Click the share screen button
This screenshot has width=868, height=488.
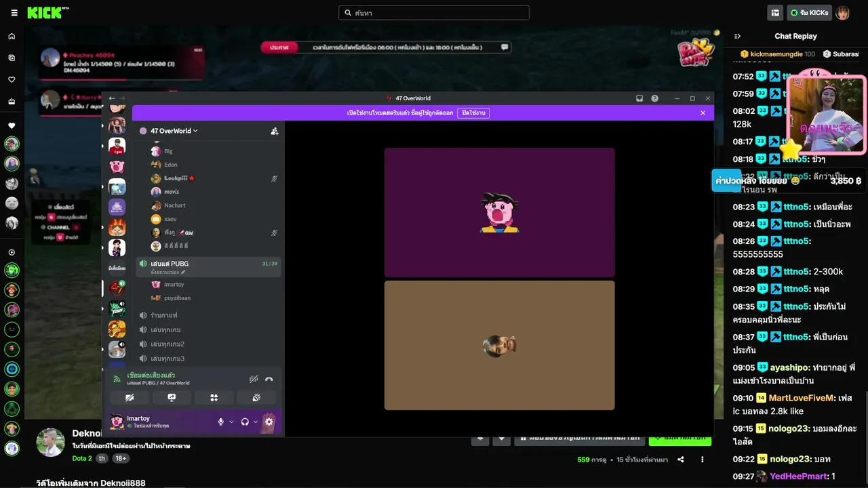pos(172,398)
